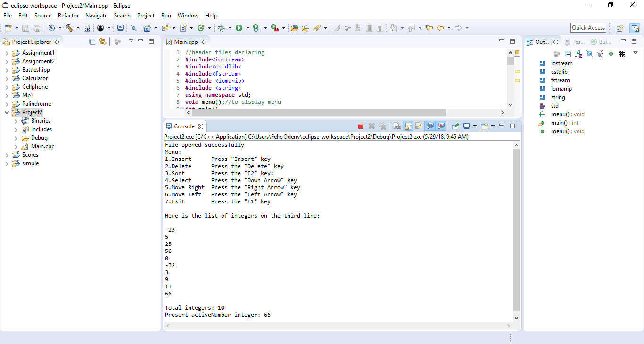This screenshot has width=644, height=344.
Task: Open Project Explorer View Menu triangle
Action: [x=131, y=41]
